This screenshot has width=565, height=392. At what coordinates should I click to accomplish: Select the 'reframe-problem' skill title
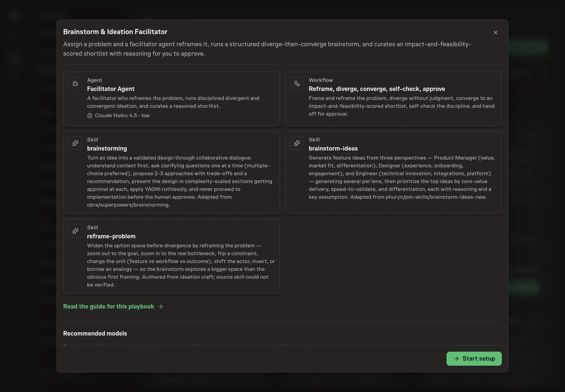(x=111, y=236)
